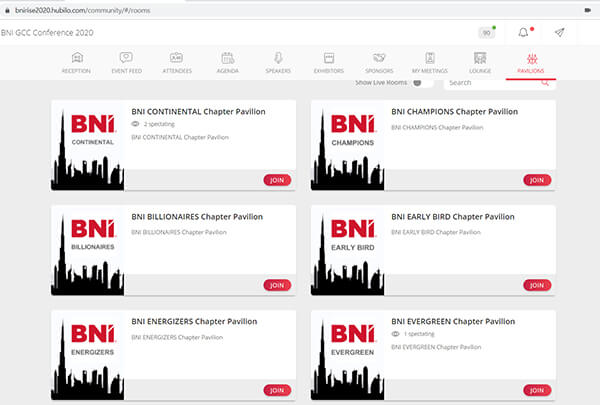Join the BNI EARLY BIRD Chapter Pavilion
The width and height of the screenshot is (600, 405).
click(x=537, y=285)
